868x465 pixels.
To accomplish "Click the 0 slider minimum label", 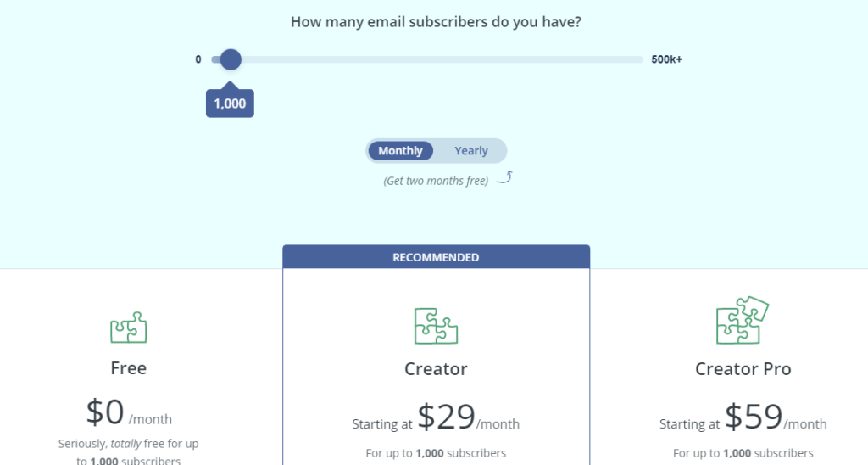I will click(198, 59).
